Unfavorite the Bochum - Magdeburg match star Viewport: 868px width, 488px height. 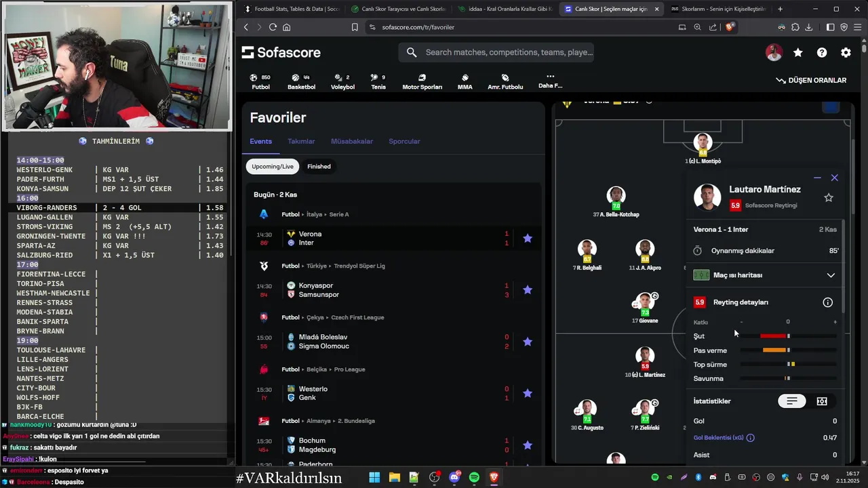[528, 445]
